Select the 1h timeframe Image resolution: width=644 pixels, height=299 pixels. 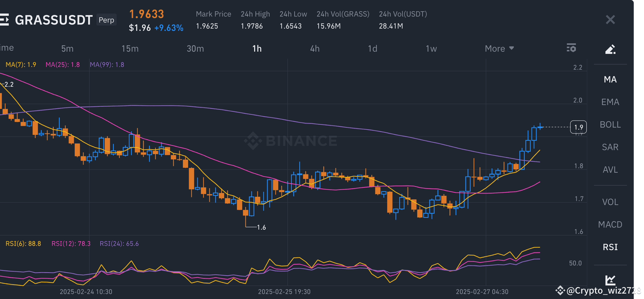pyautogui.click(x=257, y=48)
